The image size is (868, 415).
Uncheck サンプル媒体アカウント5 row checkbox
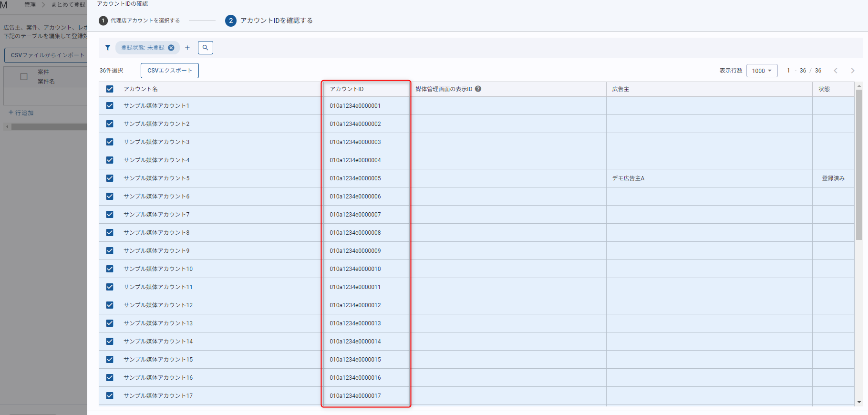click(110, 178)
